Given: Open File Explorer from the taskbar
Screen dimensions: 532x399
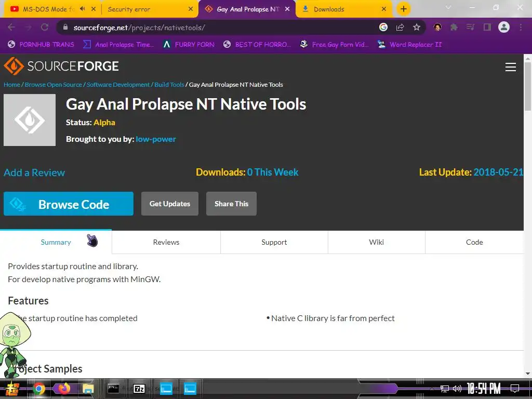Looking at the screenshot, I should click(88, 389).
